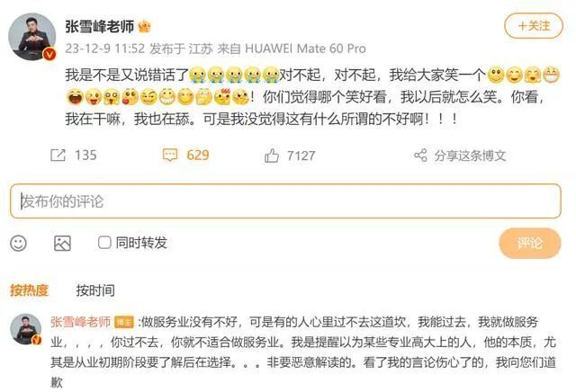Follow the author with +关注 button
576x392 pixels.
pyautogui.click(x=534, y=26)
